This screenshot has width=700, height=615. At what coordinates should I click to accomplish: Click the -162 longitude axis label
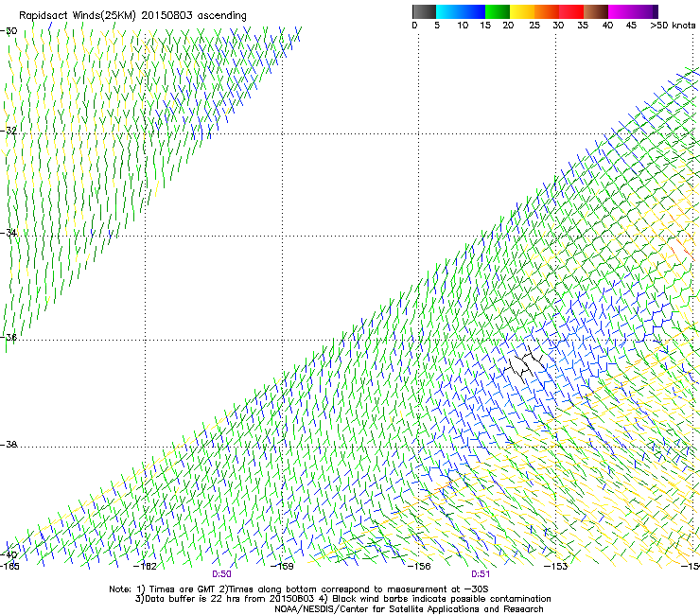145,567
